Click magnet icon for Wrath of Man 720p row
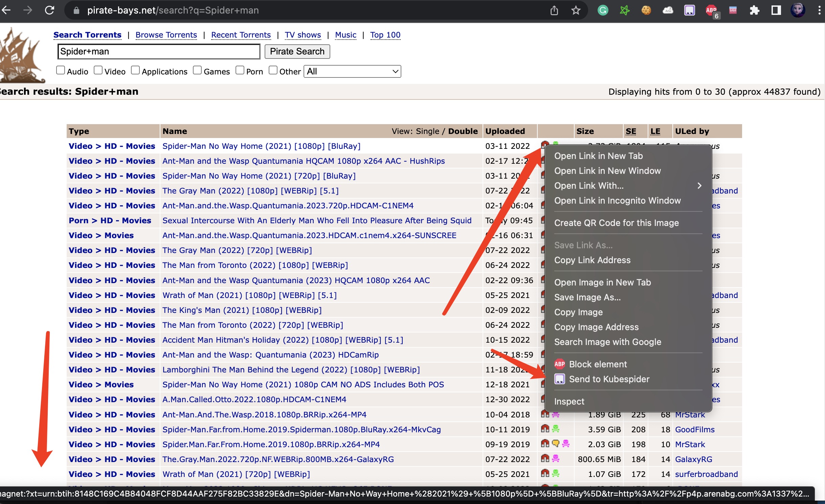This screenshot has height=504, width=825. (x=545, y=474)
